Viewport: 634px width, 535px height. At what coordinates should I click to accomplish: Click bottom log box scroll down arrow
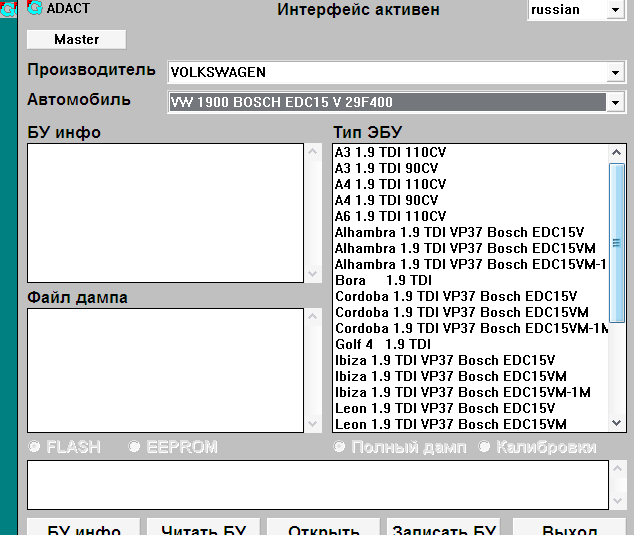[x=617, y=501]
